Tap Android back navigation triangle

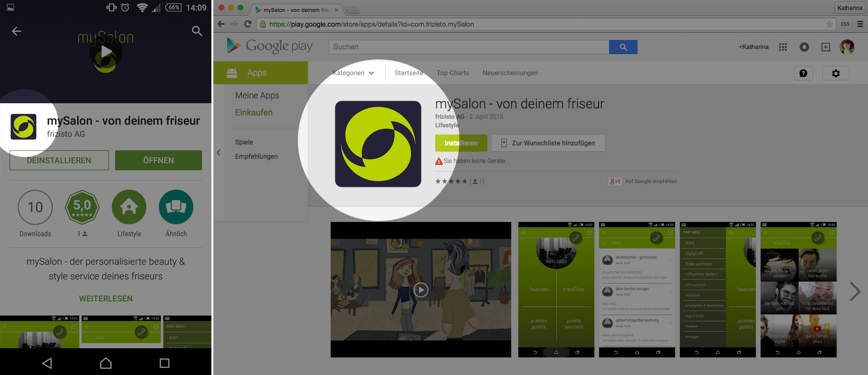tap(47, 363)
